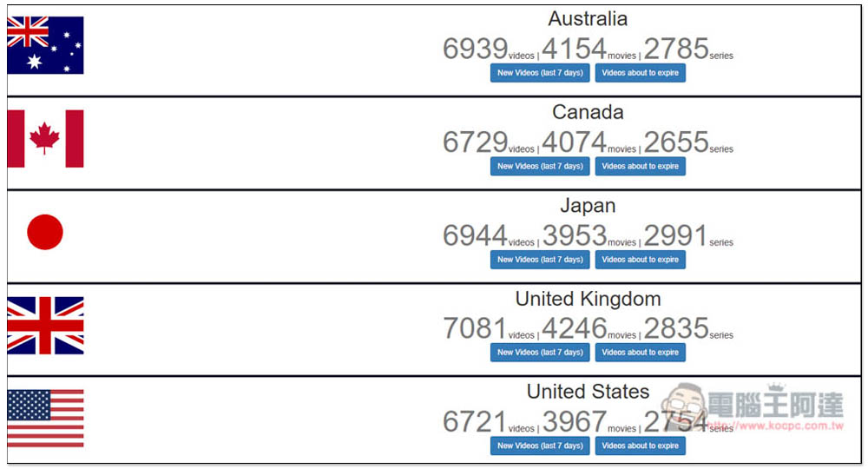Viewport: 868px width, 469px height.
Task: Select the Japan flag icon
Action: click(45, 232)
